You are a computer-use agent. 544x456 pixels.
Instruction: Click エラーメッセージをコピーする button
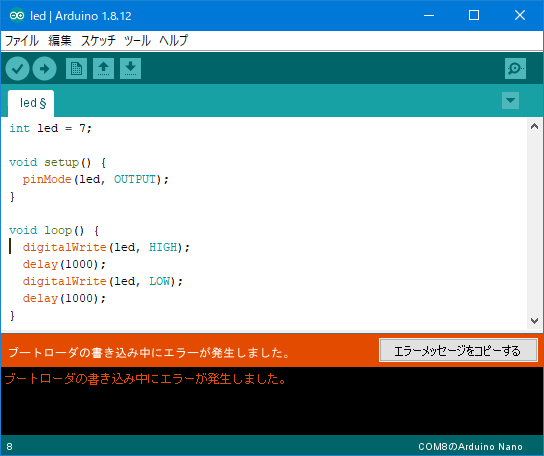point(458,351)
